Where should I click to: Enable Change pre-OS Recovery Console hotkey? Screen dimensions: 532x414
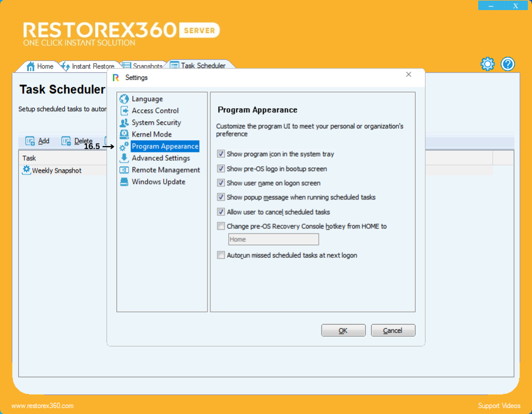click(221, 226)
